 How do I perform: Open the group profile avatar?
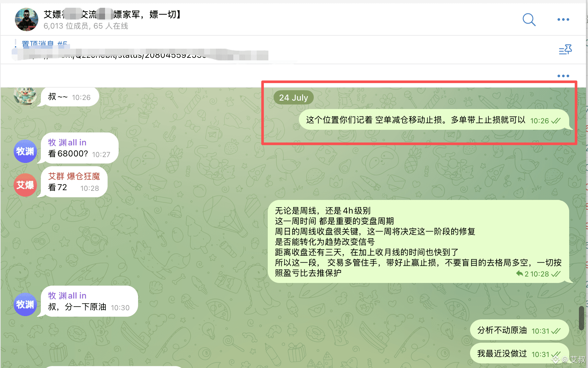point(27,19)
